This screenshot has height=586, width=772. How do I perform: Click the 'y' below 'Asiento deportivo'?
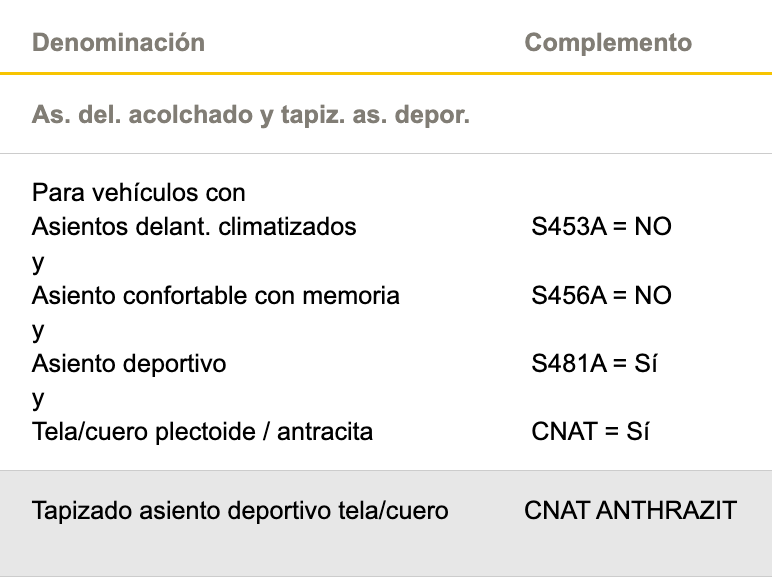click(38, 398)
